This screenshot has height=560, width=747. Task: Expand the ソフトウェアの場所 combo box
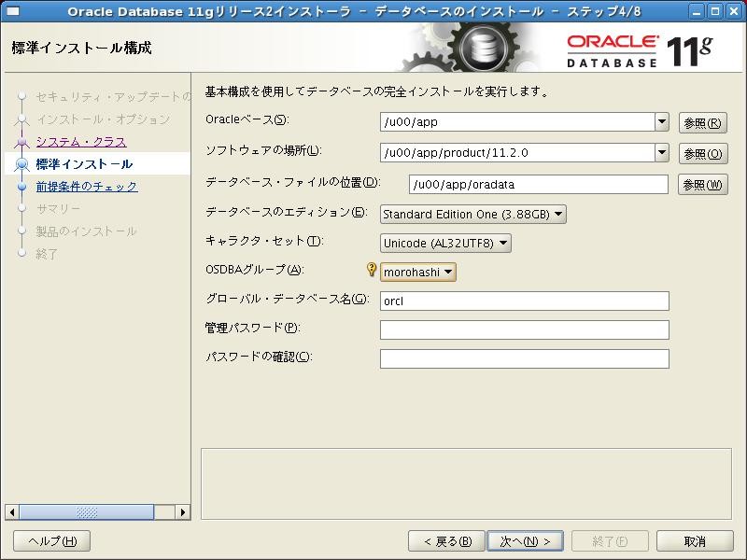660,152
